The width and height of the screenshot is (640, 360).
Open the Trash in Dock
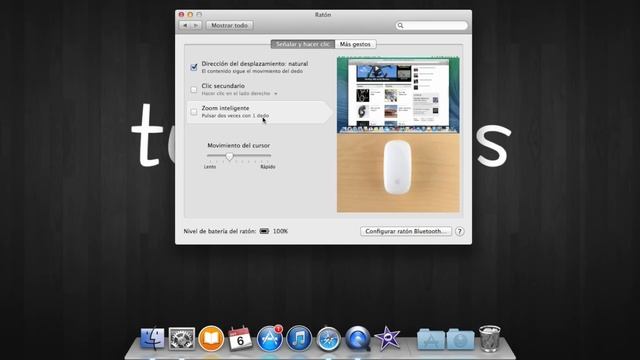(x=489, y=338)
